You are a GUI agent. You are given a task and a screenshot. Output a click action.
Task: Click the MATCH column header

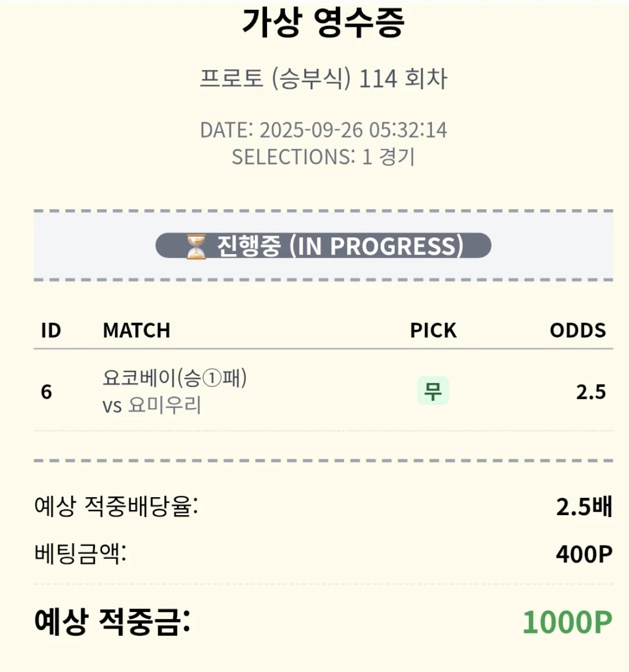(x=136, y=330)
